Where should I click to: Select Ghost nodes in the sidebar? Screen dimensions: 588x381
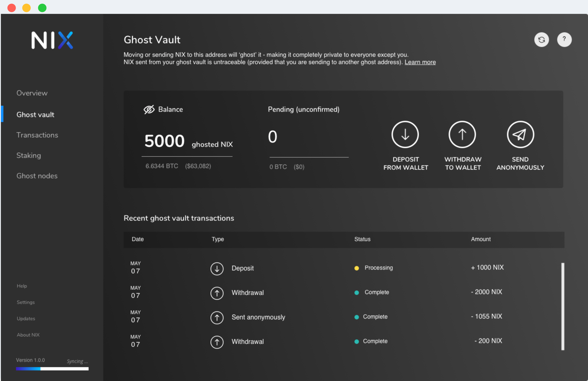click(37, 176)
